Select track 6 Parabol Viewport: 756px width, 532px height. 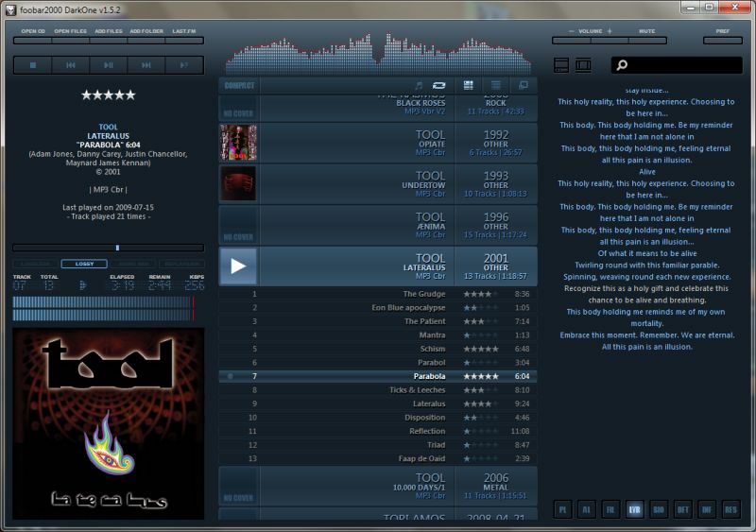(x=378, y=363)
